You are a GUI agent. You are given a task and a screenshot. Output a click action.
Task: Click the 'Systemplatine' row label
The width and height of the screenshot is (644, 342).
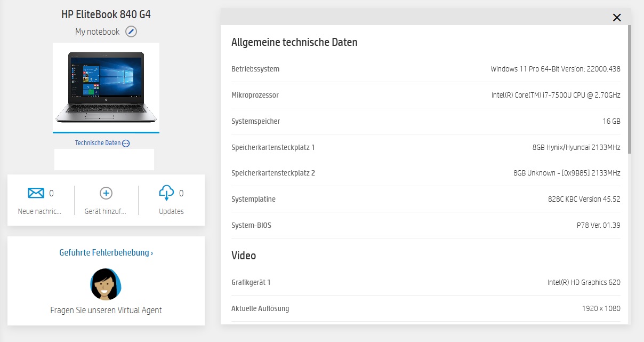pos(253,199)
